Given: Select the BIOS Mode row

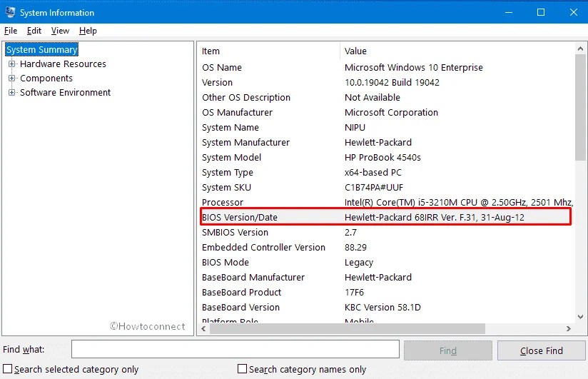Looking at the screenshot, I should 386,262.
